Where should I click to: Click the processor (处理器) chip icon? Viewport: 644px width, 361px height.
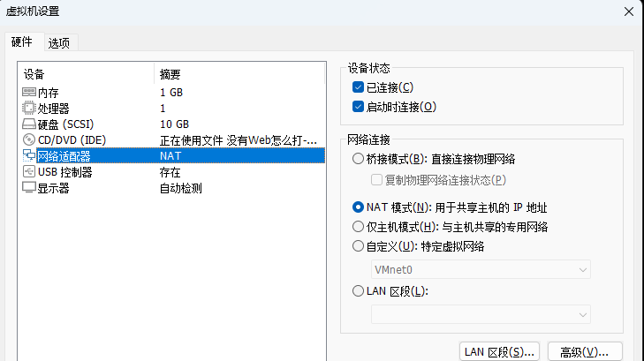[29, 109]
